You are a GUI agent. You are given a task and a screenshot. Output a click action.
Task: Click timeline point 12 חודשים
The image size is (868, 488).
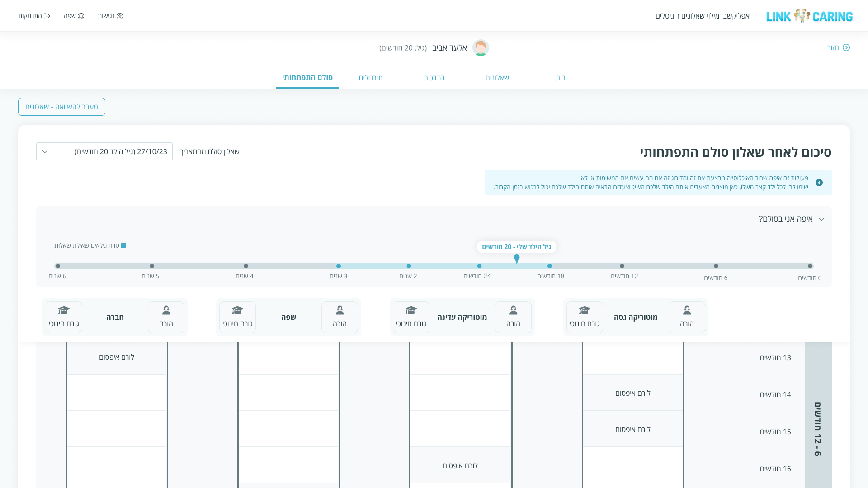click(622, 266)
